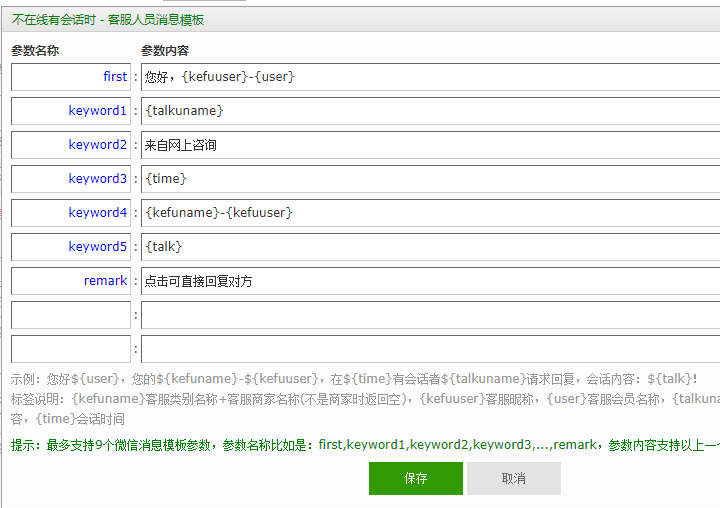Click the content field containing {time}

(x=430, y=179)
